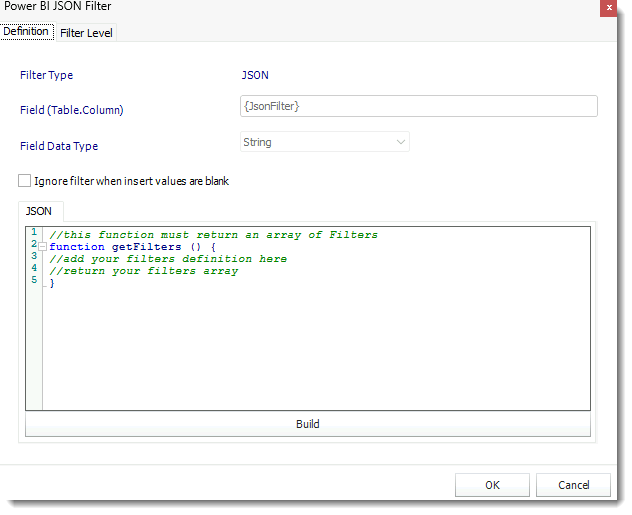Click the 'add your filters definition here' comment

[x=168, y=259]
